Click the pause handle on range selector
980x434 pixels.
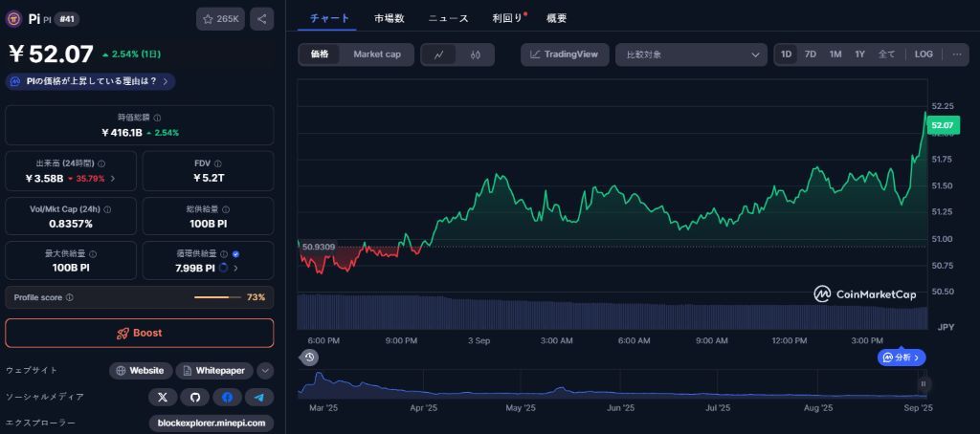pyautogui.click(x=923, y=383)
